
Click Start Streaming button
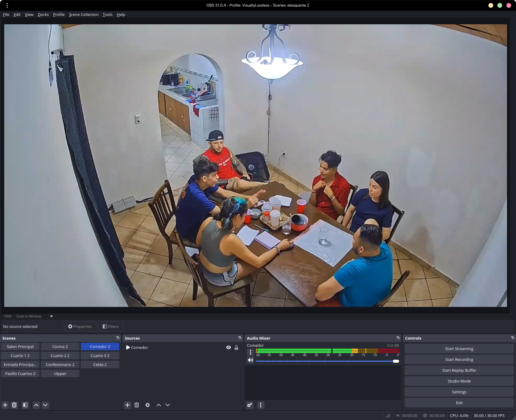coord(459,349)
